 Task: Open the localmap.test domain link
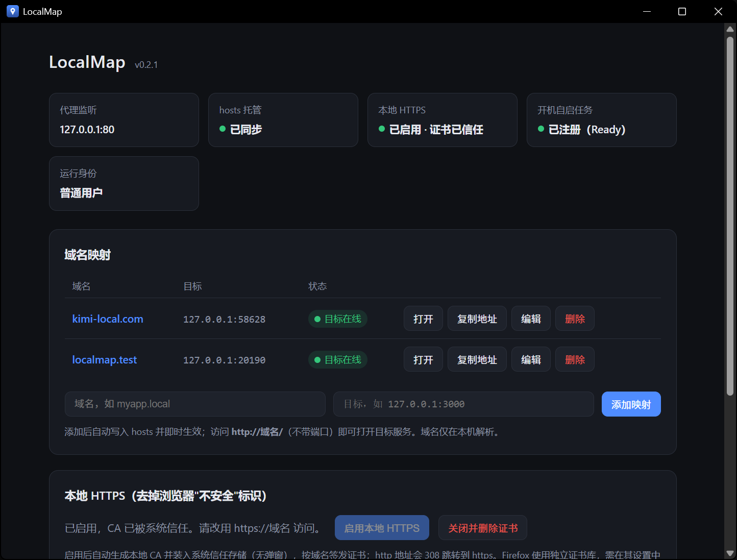pos(105,360)
